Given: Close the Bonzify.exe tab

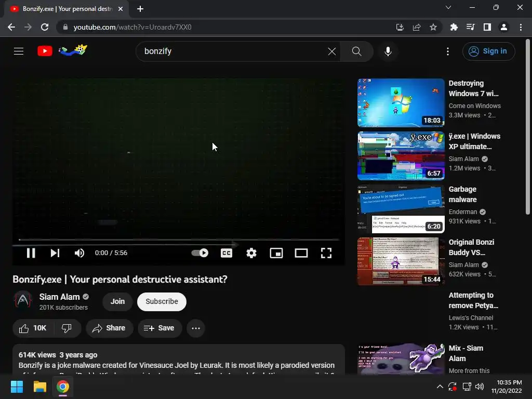Looking at the screenshot, I should point(121,9).
